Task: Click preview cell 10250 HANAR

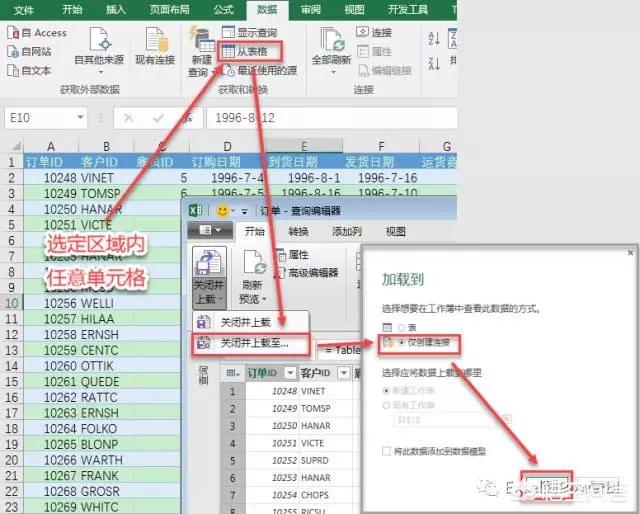Action: pos(301,426)
